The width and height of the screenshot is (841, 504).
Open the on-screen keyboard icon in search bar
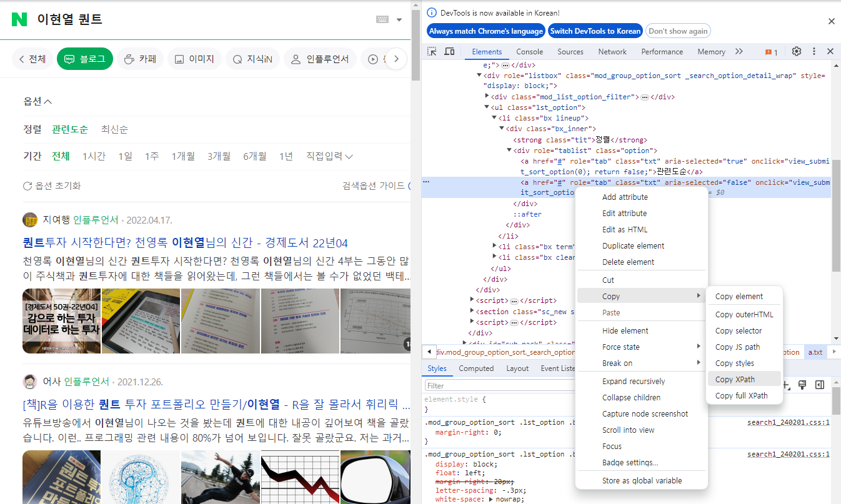(382, 19)
